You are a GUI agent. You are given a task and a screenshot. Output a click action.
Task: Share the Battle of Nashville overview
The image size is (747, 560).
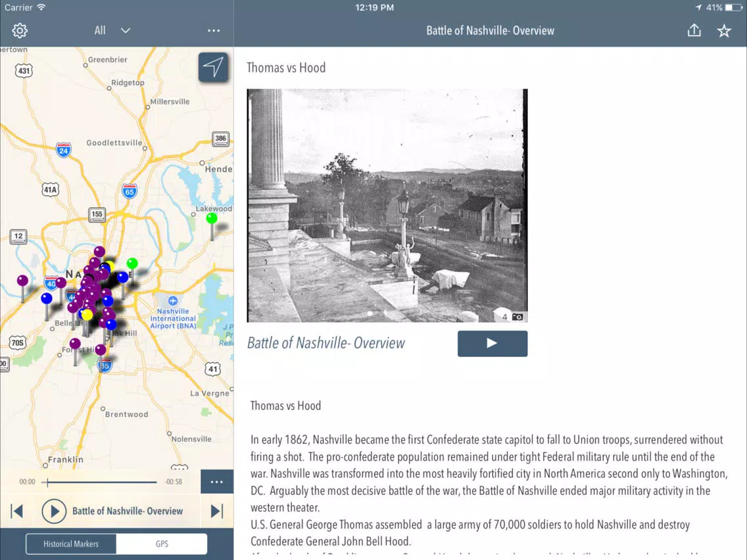tap(694, 30)
